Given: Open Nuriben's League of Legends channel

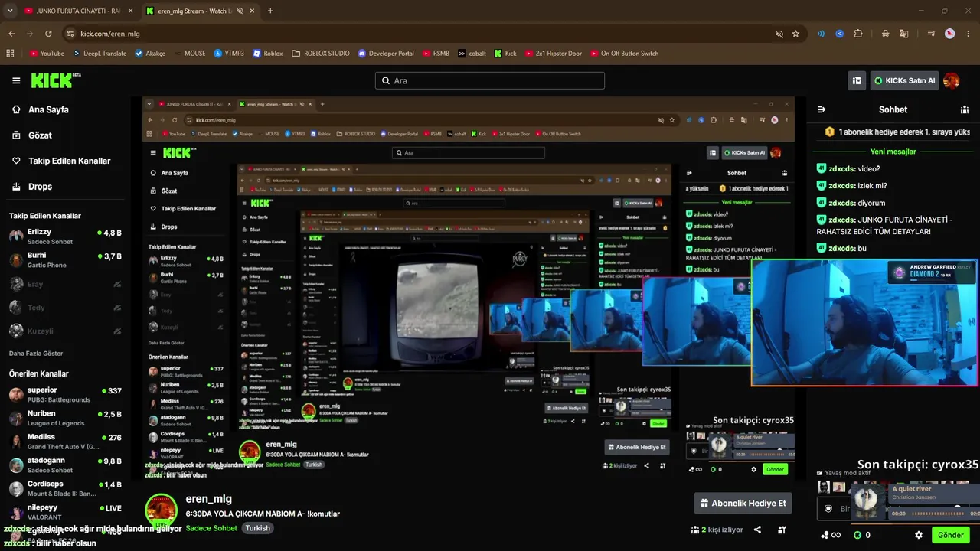Looking at the screenshot, I should coord(65,418).
